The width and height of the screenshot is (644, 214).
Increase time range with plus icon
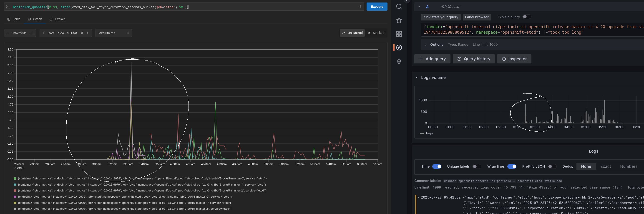pos(32,33)
